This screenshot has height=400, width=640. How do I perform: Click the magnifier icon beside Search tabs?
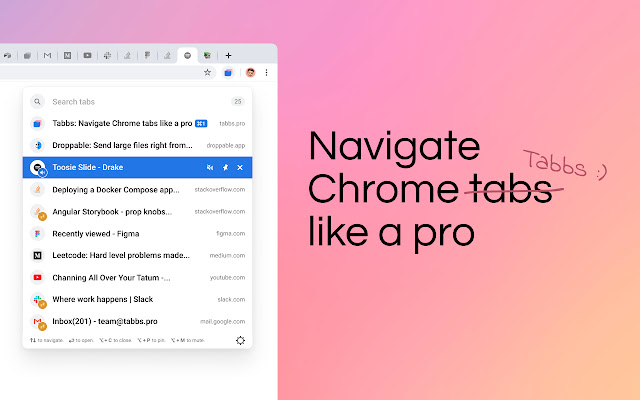click(x=37, y=102)
